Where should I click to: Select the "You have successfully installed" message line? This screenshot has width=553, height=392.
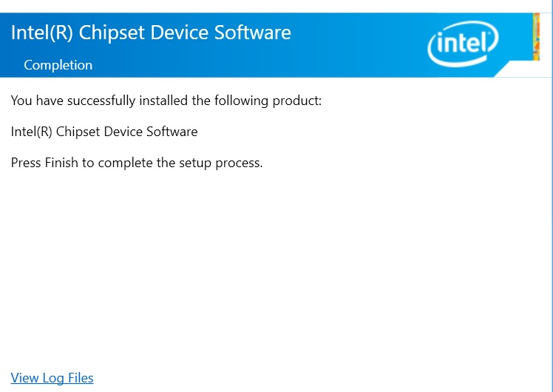[x=166, y=101]
